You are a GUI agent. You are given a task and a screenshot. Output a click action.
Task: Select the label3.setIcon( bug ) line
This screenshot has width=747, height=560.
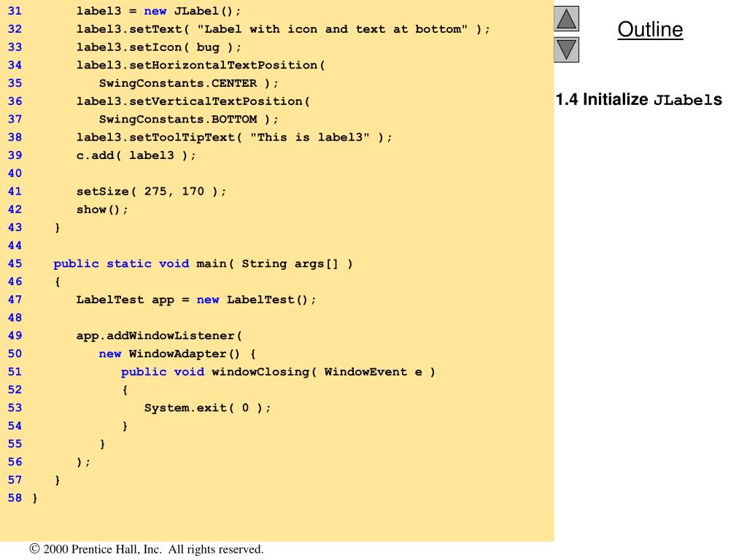pyautogui.click(x=158, y=47)
